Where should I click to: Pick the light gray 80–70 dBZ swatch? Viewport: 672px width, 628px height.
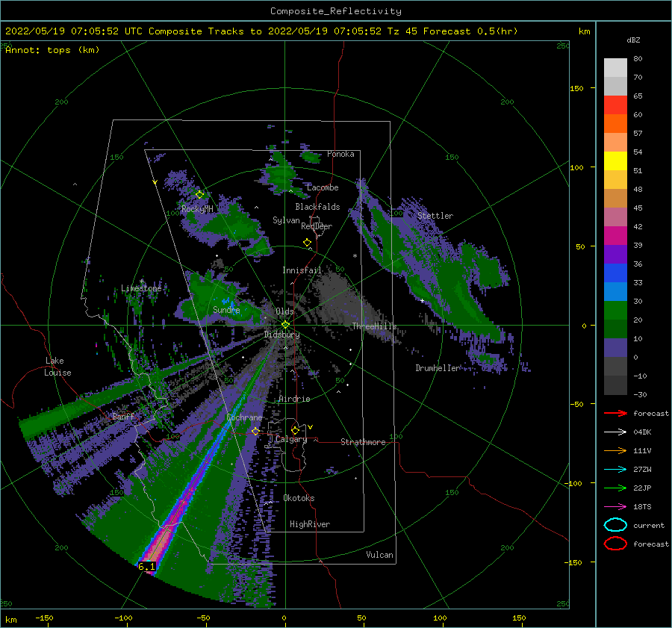pos(615,68)
